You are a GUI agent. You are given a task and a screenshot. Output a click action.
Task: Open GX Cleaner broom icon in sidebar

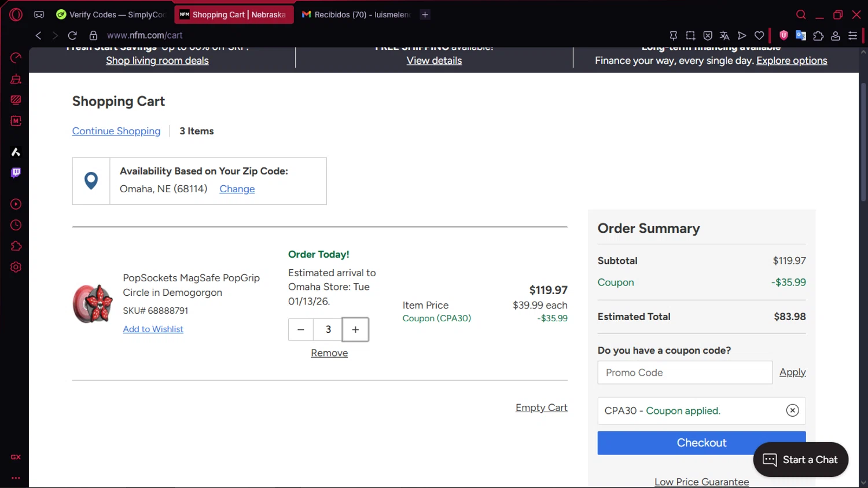click(x=16, y=79)
